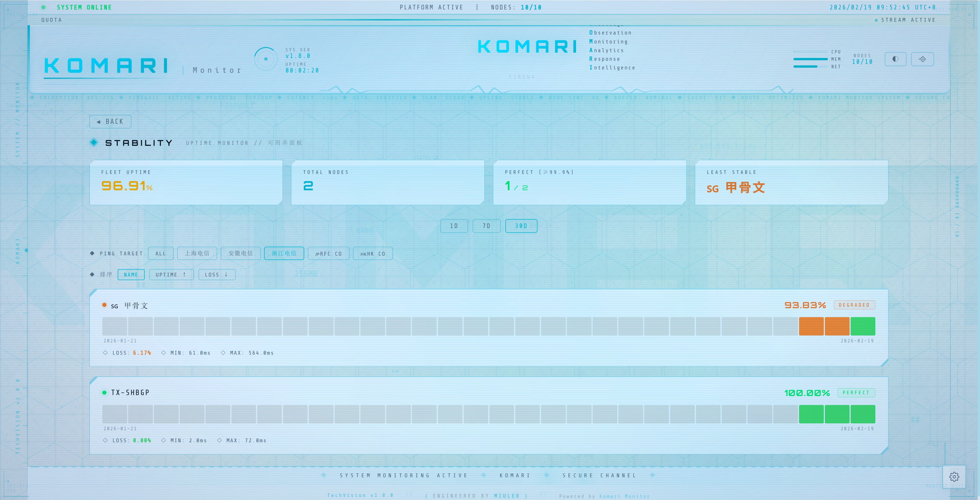Click first orange bar of SG 甲骨文
Viewport: 980px width, 500px height.
click(811, 326)
